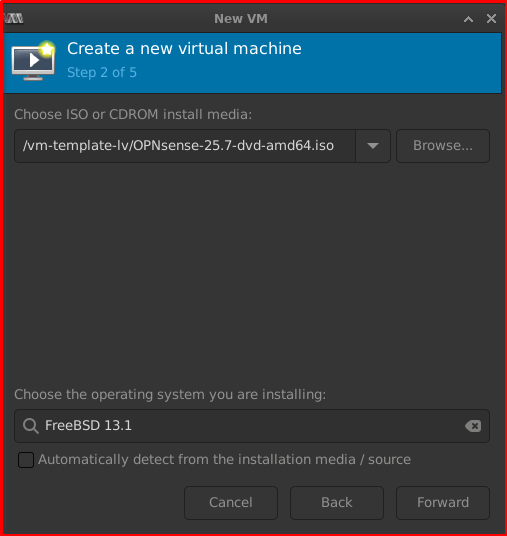Return to the previous step with Back
The image size is (507, 536).
(x=337, y=503)
